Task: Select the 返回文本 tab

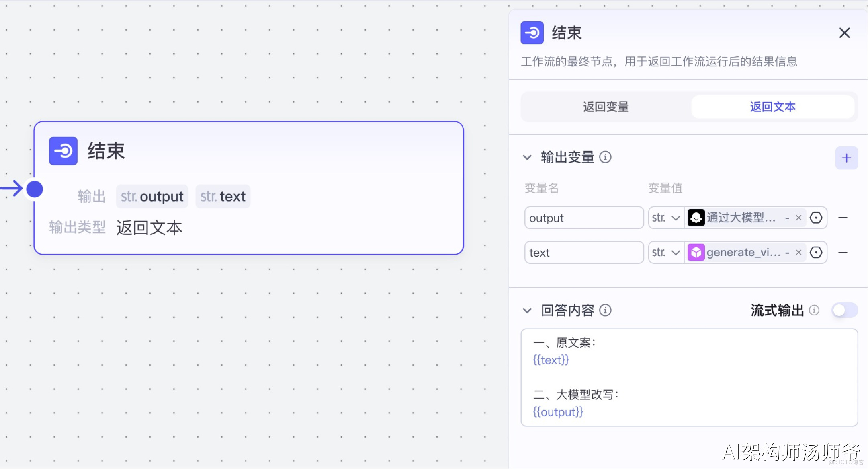Action: [772, 107]
